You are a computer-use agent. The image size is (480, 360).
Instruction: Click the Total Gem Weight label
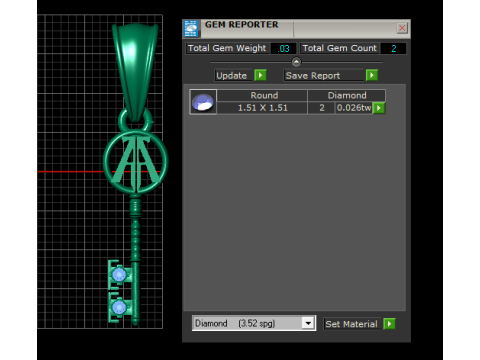227,48
